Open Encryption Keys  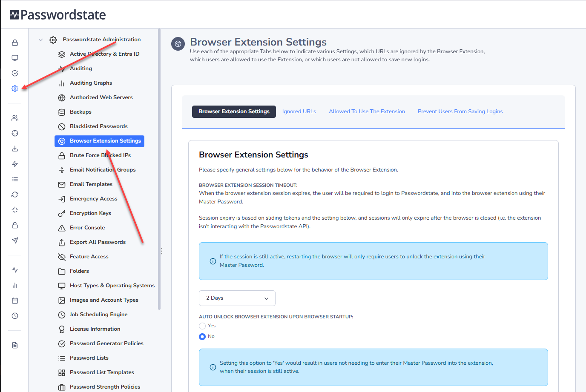90,213
